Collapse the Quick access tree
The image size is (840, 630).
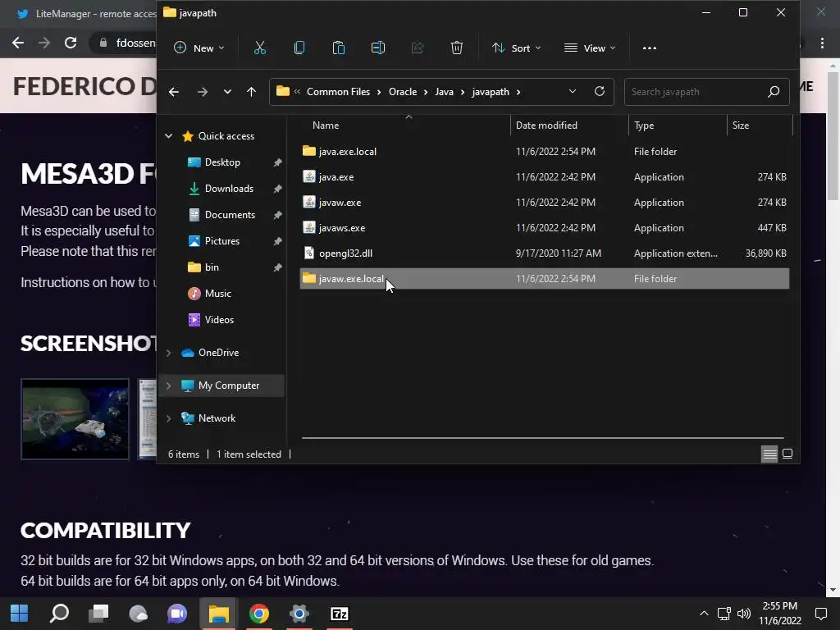pyautogui.click(x=169, y=136)
